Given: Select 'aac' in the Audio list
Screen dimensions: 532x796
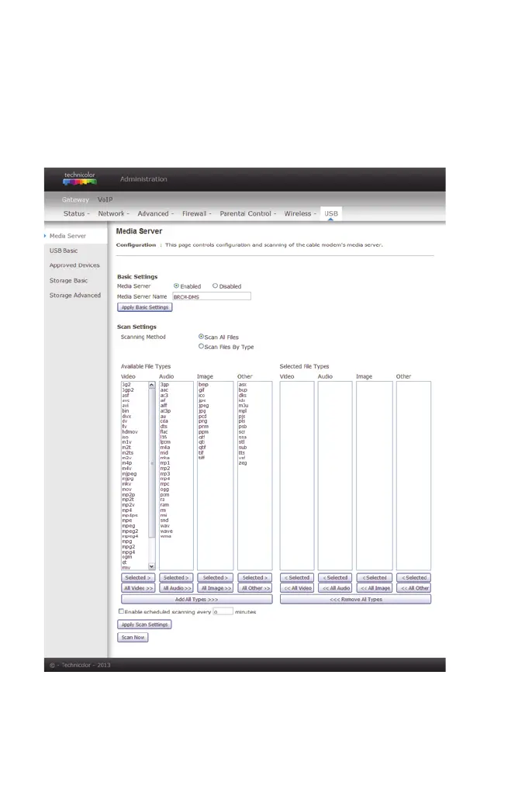Looking at the screenshot, I should (x=164, y=390).
